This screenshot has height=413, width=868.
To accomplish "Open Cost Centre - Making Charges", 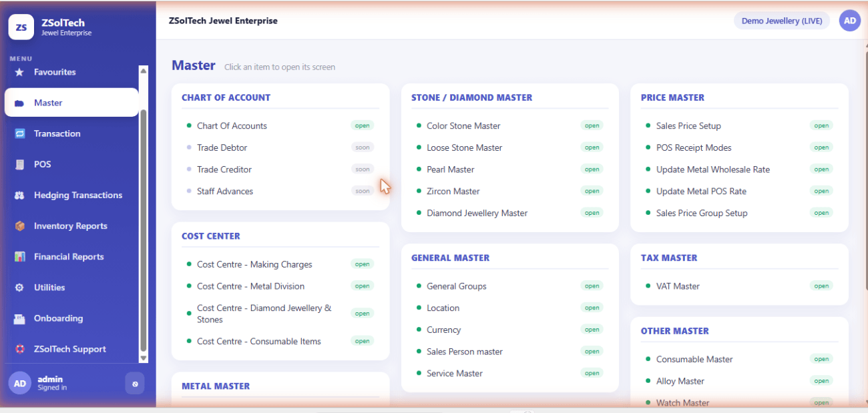I will (280, 264).
